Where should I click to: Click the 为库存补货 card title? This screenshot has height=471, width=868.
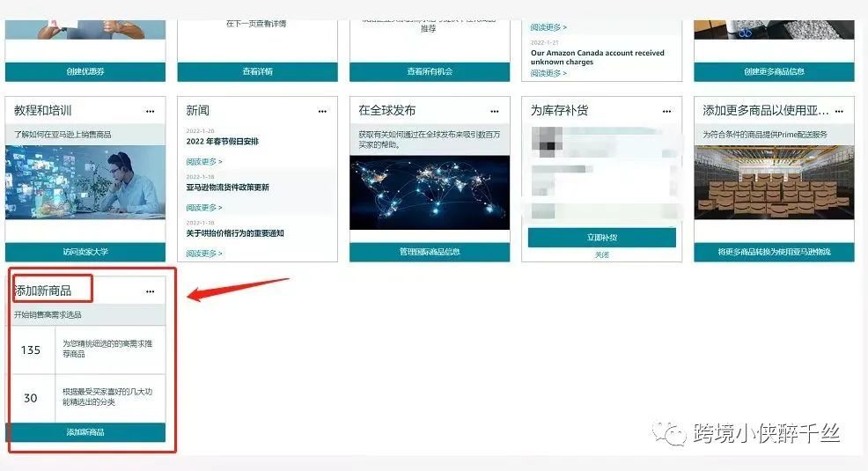pyautogui.click(x=559, y=110)
